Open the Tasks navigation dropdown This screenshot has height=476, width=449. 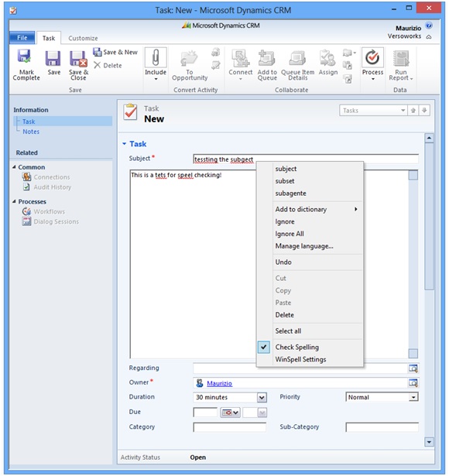click(373, 111)
